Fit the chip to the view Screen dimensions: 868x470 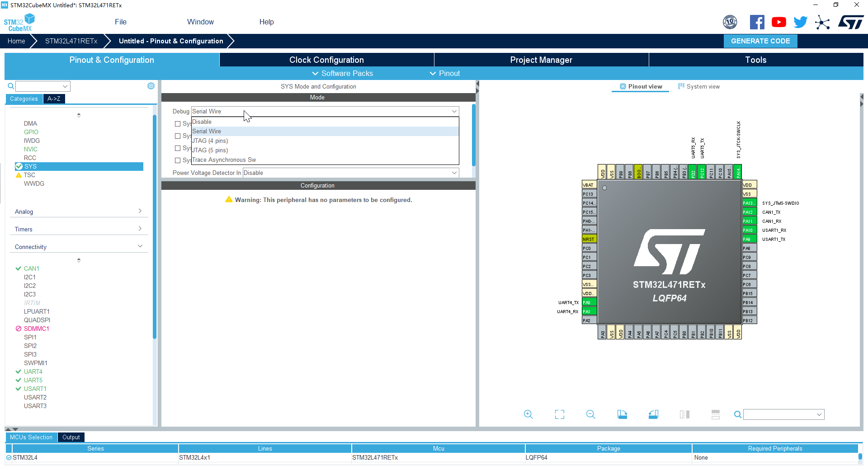(560, 414)
